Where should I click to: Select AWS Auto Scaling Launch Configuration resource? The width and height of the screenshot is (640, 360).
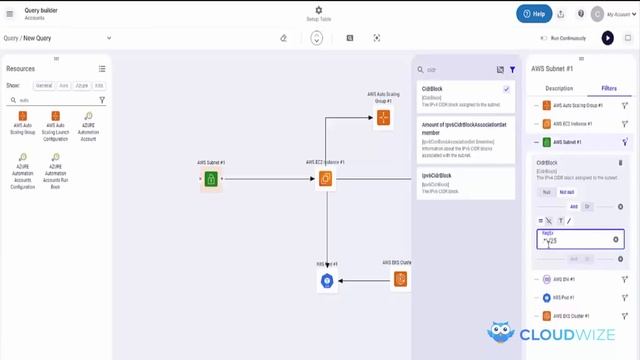[x=56, y=126]
